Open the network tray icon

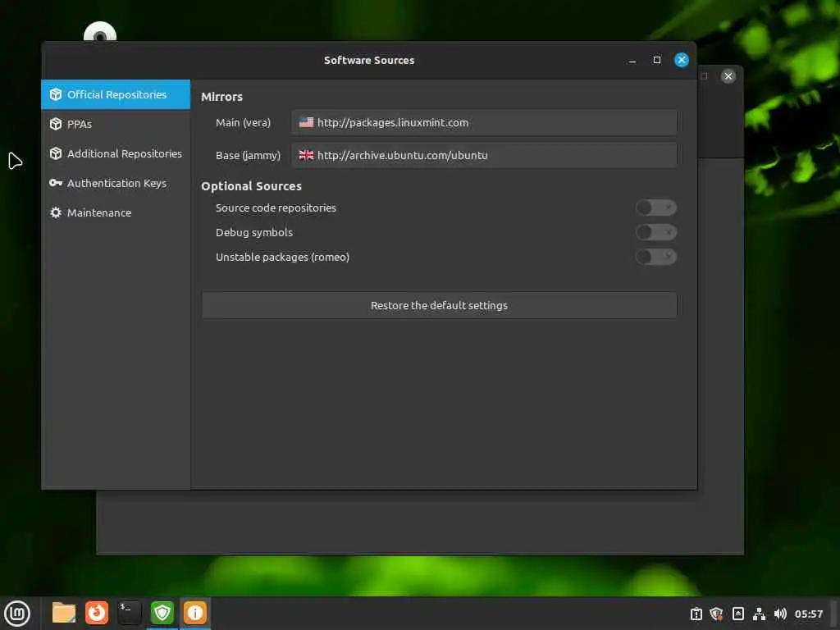point(759,614)
